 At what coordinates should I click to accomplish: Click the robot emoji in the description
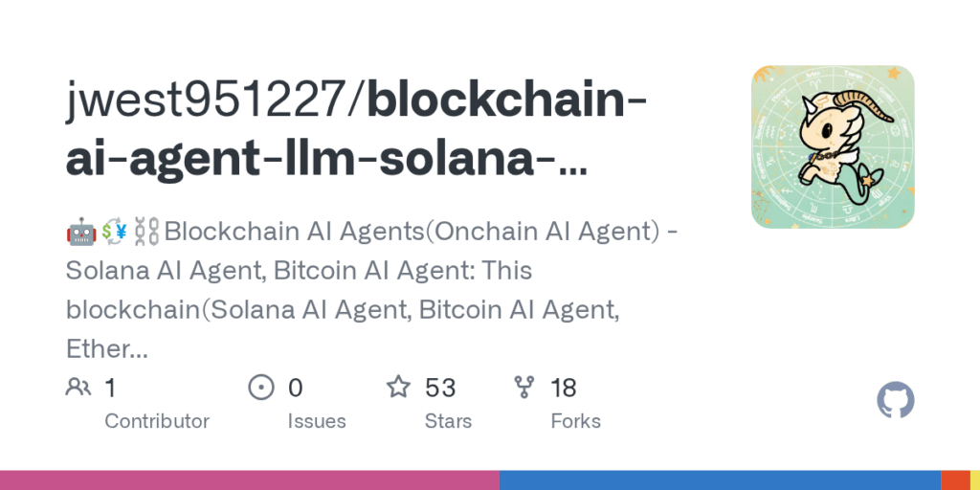pos(81,232)
